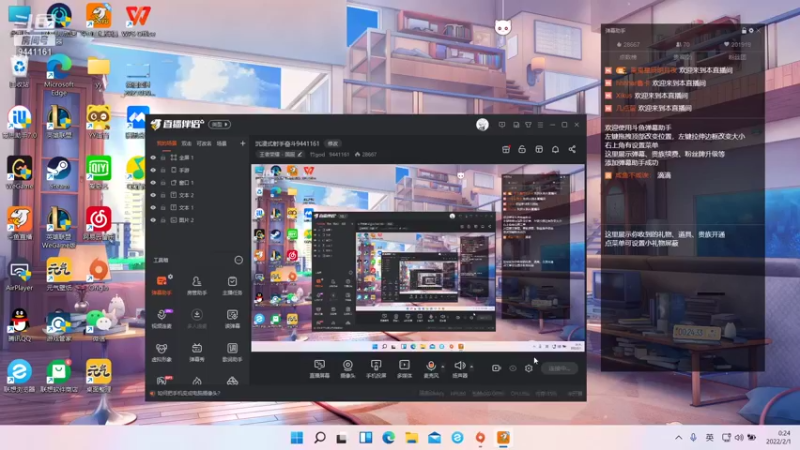Add a 多媒体 media source
This screenshot has width=800, height=450.
[404, 368]
